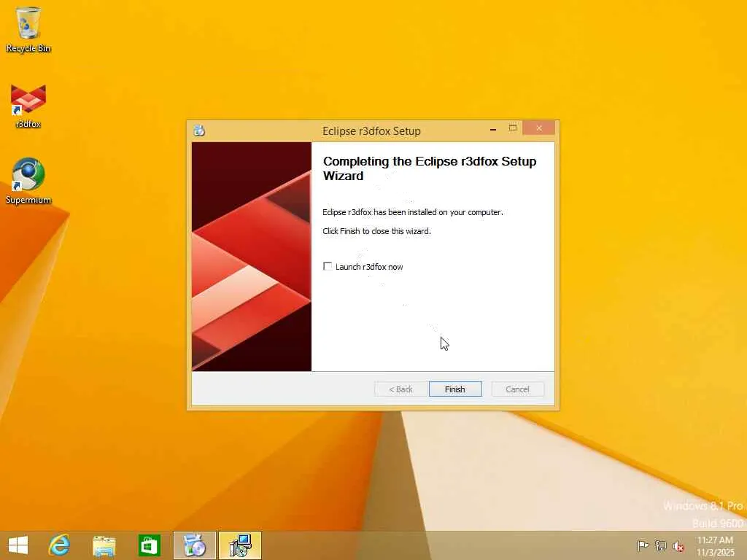747x560 pixels.
Task: Switch to the setup program taskbar icon
Action: click(240, 545)
